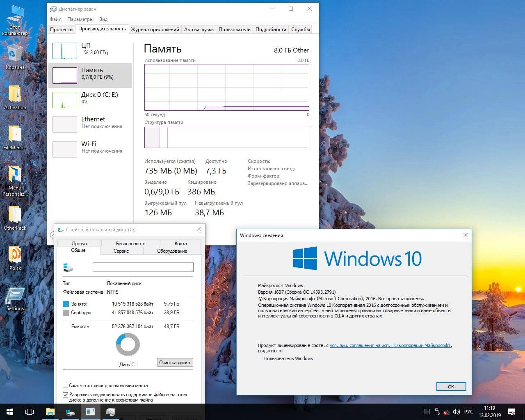The image size is (525, 420).
Task: Switch to the Пользователи tab
Action: coord(235,30)
